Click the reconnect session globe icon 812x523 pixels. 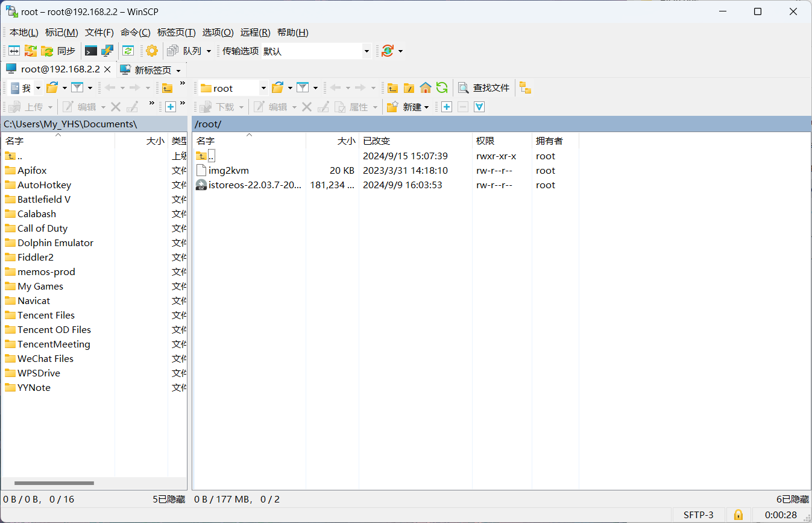(x=388, y=51)
